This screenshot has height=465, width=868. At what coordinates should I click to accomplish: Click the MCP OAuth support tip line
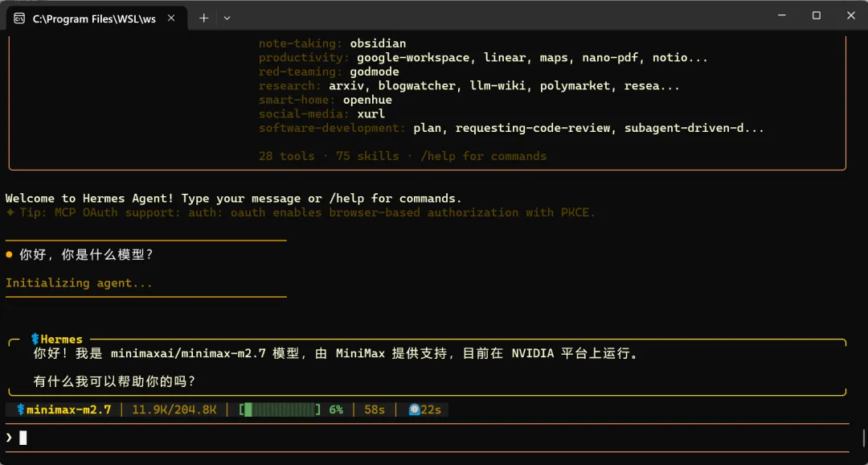tap(307, 213)
